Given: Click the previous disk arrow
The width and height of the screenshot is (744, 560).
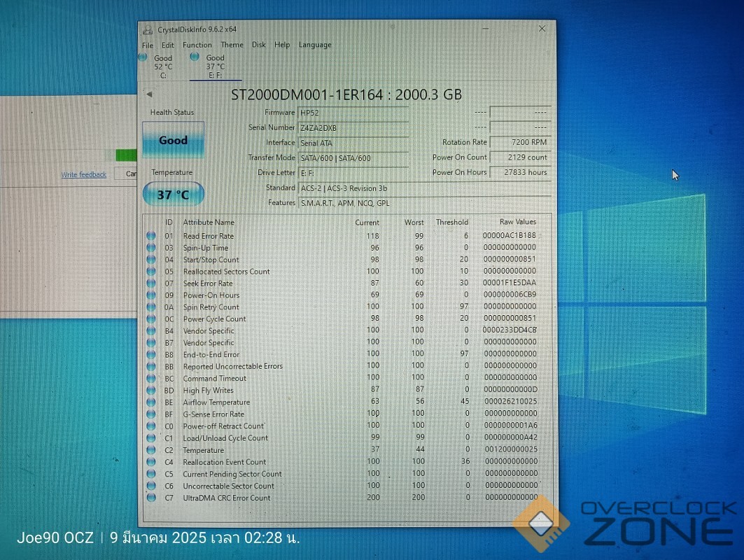Looking at the screenshot, I should (x=150, y=94).
